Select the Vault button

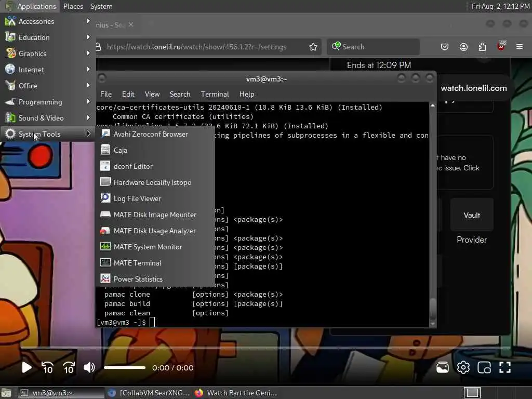coord(472,215)
